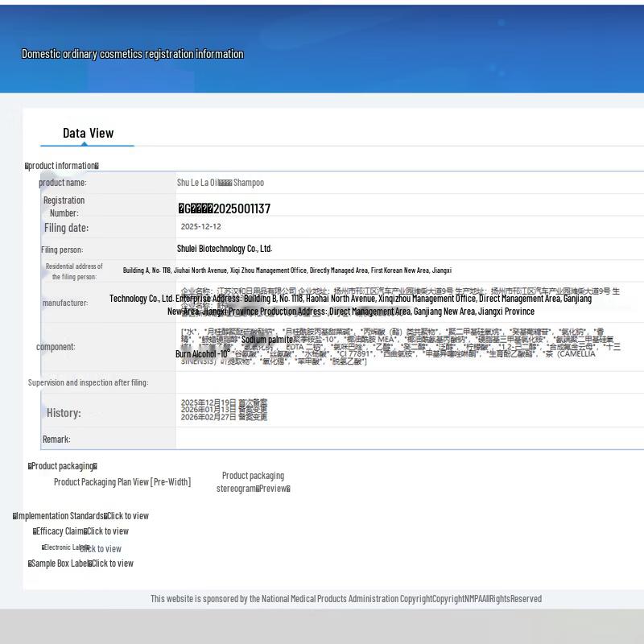
Task: Click the 'manufacturer:' field label
Action: point(65,303)
